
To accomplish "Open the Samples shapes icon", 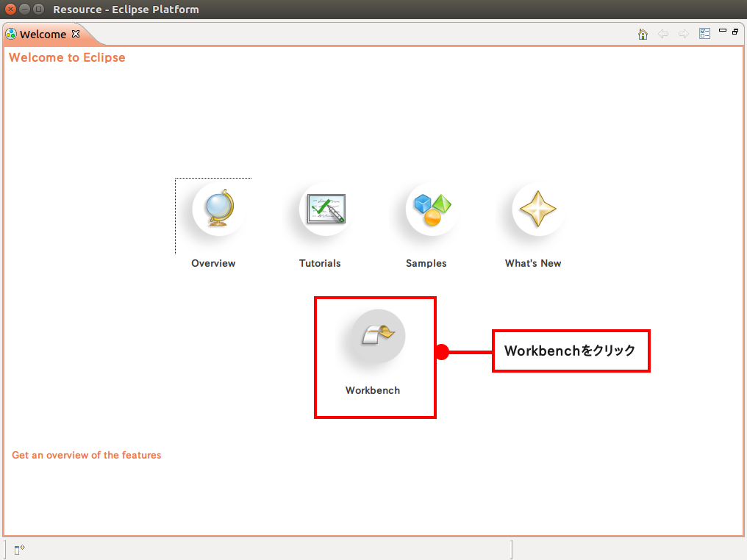I will [432, 209].
